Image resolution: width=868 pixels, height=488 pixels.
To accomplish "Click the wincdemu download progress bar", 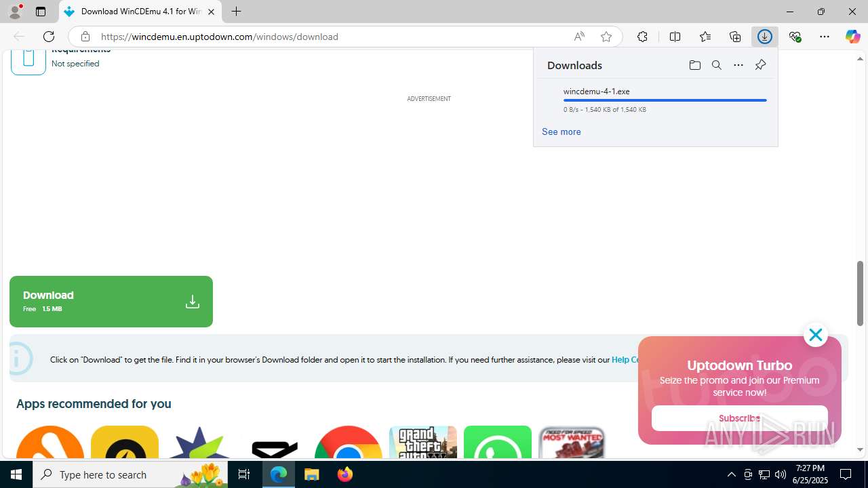I will 665,100.
